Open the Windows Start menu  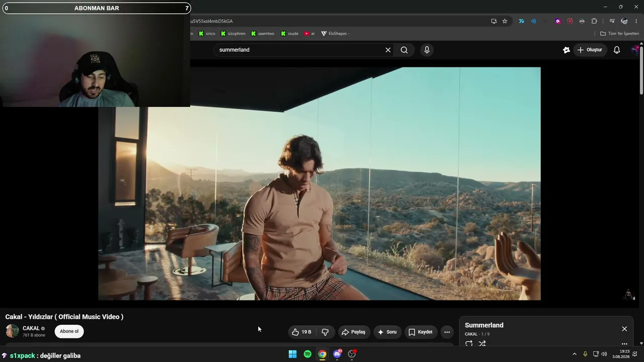292,354
